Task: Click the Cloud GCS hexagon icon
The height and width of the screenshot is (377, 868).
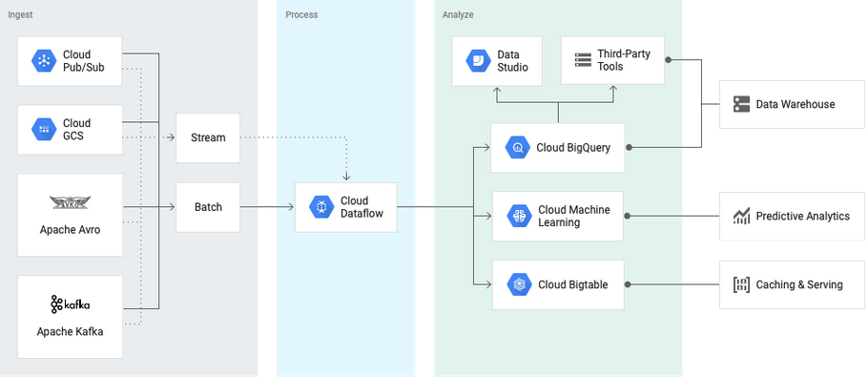Action: pos(44,130)
